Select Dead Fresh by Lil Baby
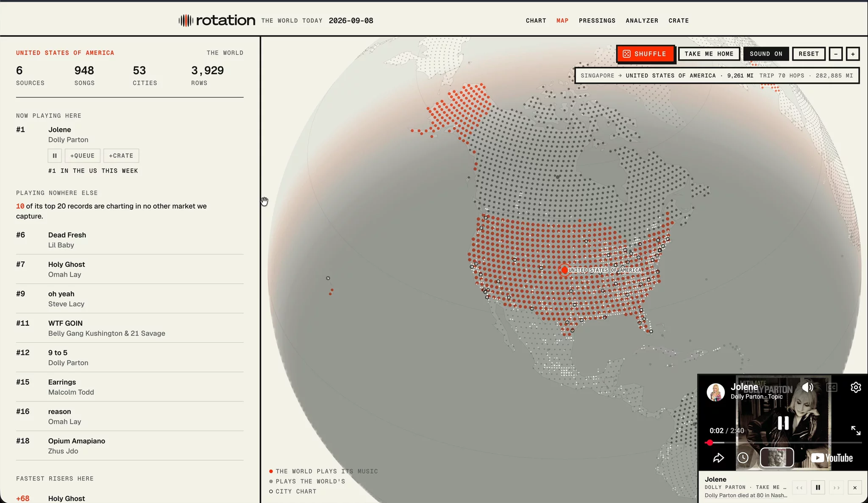 (x=130, y=240)
